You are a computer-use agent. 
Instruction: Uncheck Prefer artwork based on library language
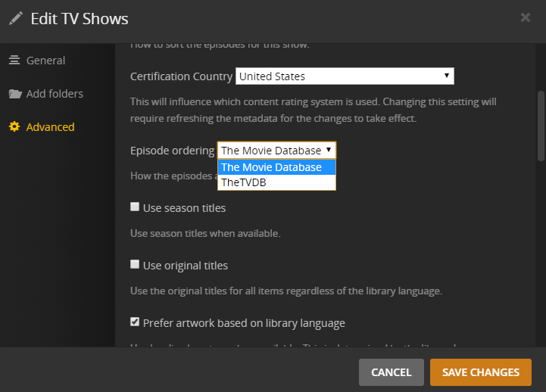click(135, 322)
